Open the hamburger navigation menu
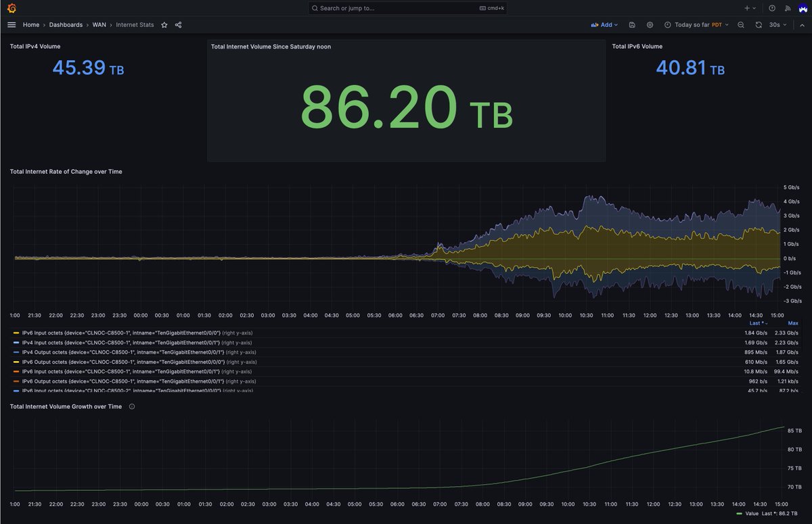 [x=12, y=24]
